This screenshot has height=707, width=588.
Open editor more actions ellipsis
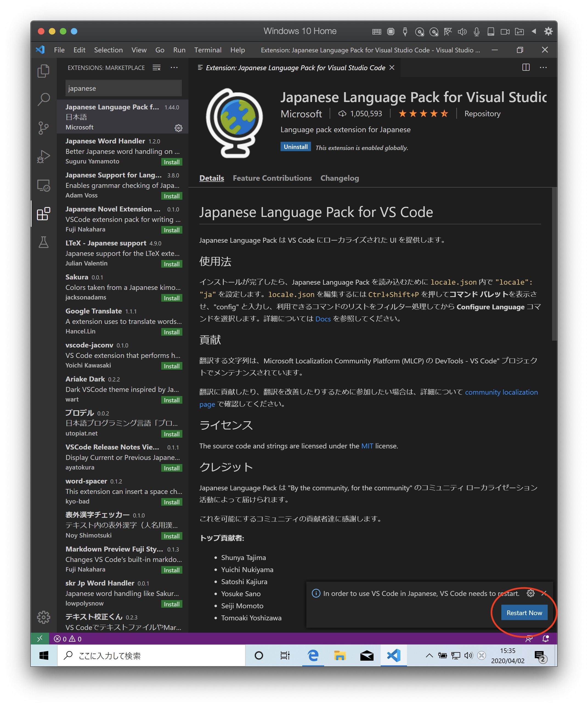[543, 67]
